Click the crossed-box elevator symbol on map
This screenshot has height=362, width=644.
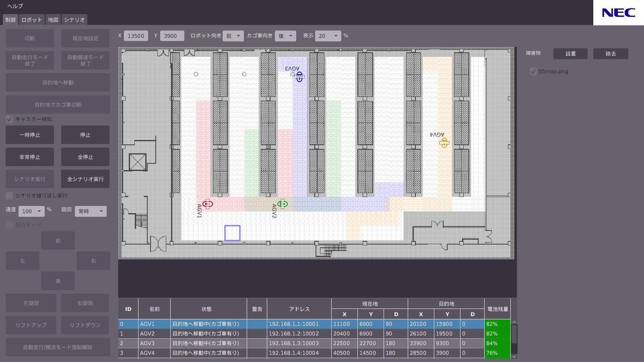tap(137, 162)
